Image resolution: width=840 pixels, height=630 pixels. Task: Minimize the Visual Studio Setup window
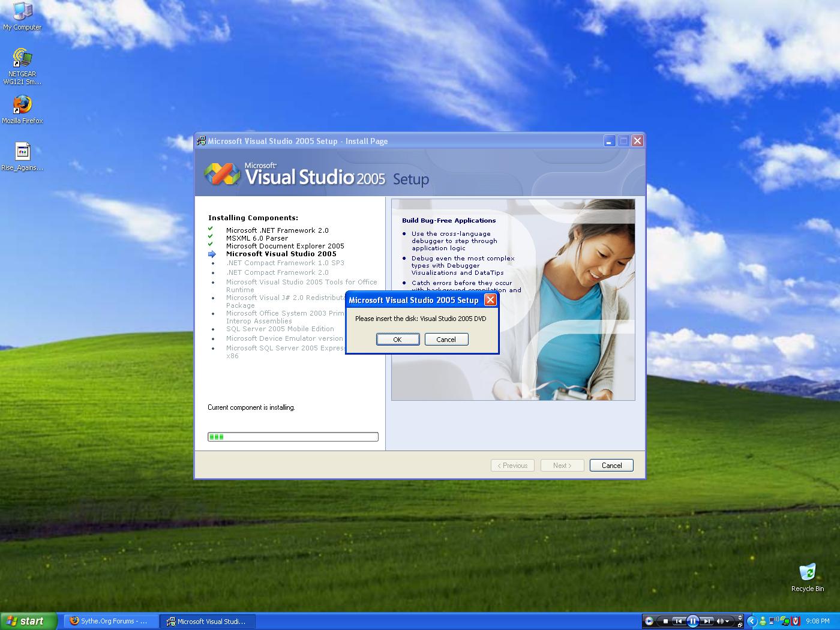(x=610, y=141)
